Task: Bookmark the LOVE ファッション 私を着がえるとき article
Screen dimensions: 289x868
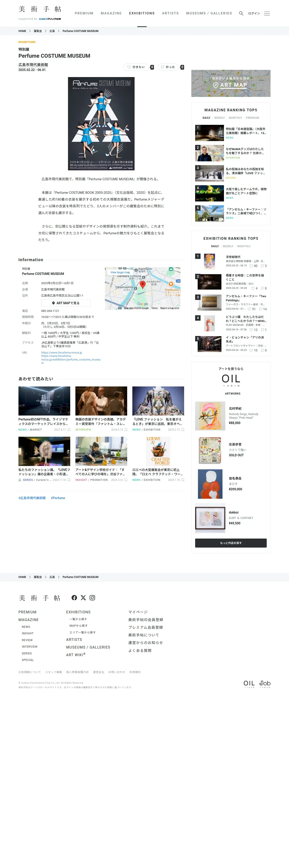Action: [x=183, y=430]
